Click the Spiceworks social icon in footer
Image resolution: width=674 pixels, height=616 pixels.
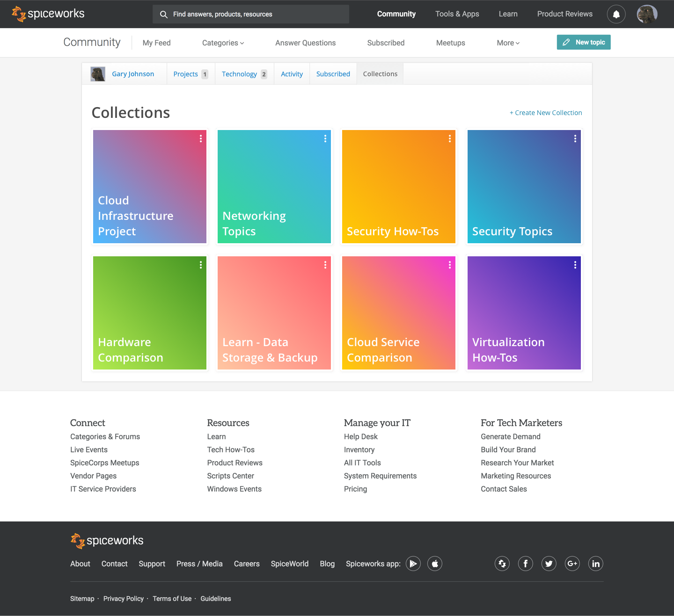pos(502,564)
